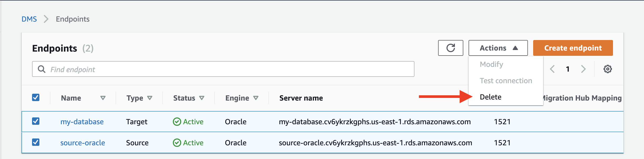This screenshot has height=159, width=644.
Task: Click the Server name column header
Action: pyautogui.click(x=301, y=98)
